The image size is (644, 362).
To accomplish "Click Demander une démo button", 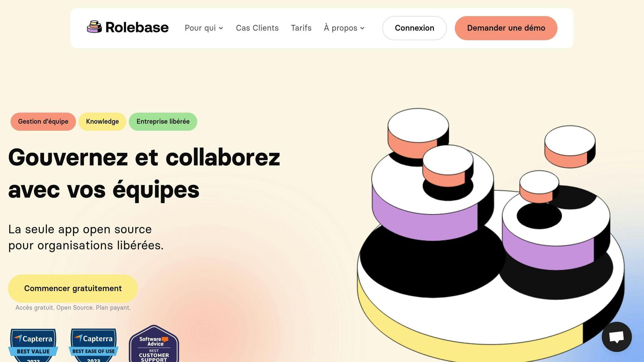I will (x=506, y=28).
